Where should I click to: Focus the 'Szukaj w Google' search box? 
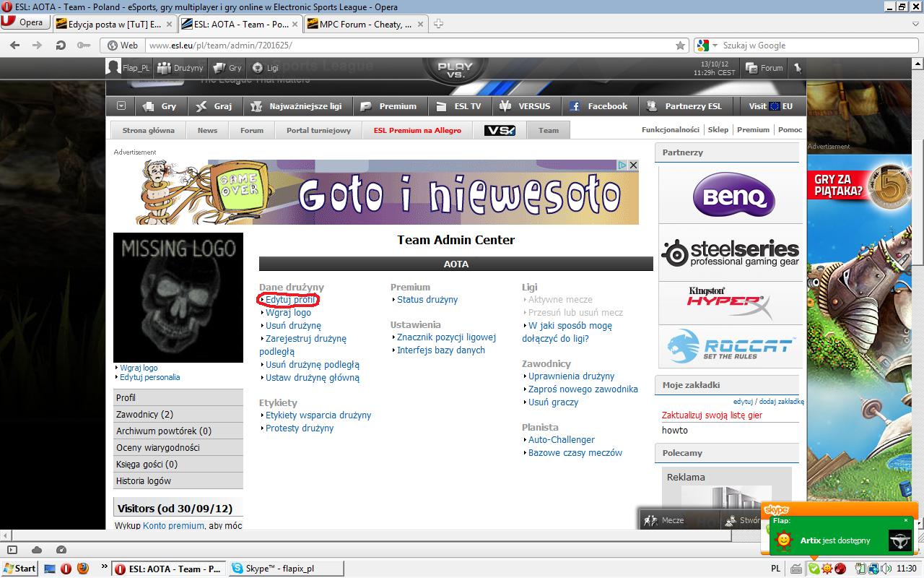click(816, 45)
